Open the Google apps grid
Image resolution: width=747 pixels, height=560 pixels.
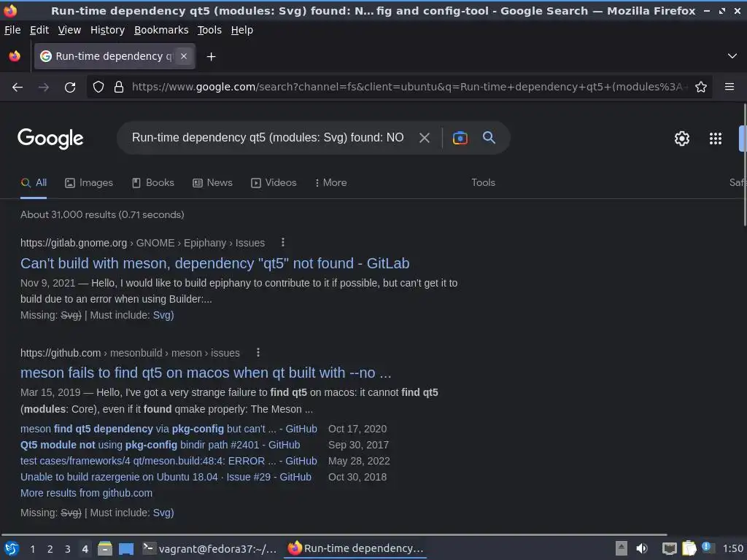tap(716, 139)
